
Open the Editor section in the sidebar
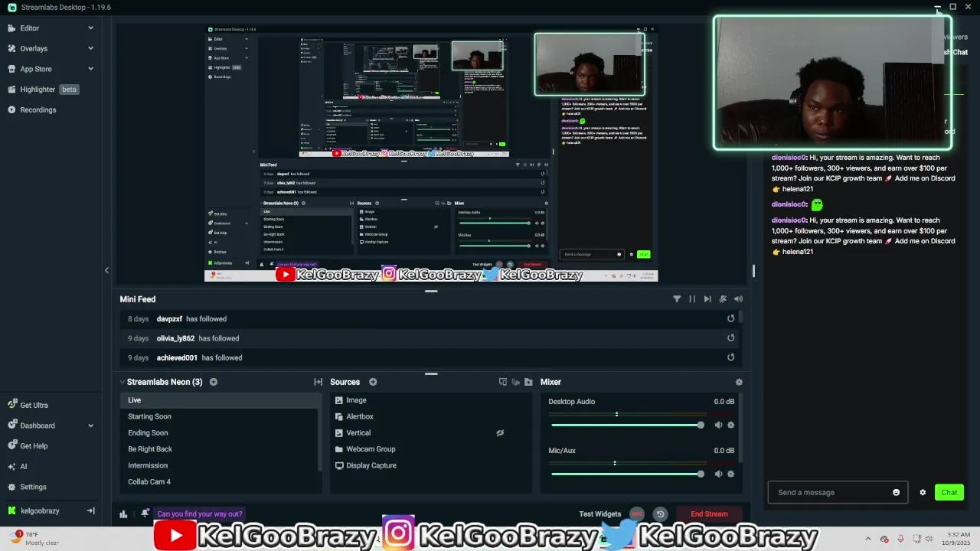(x=29, y=28)
